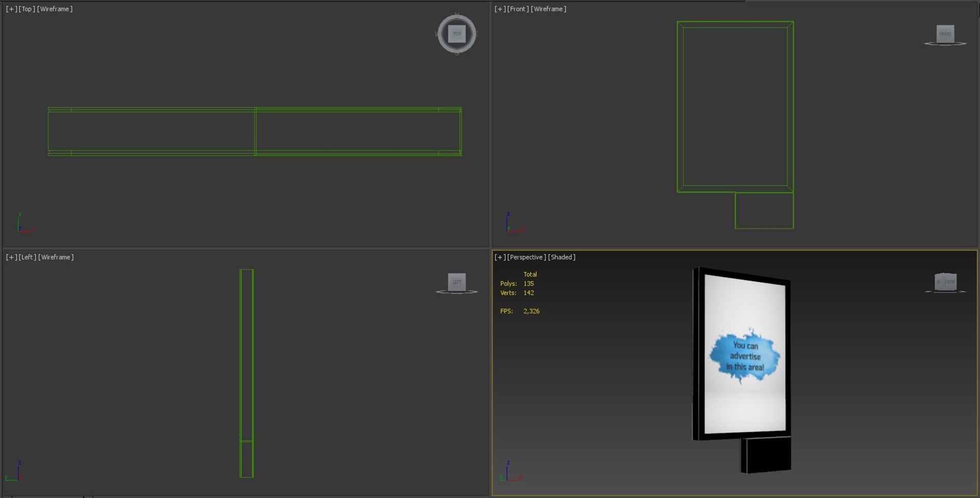Open [Wireframe] shading menu in Top viewport
This screenshot has width=980, height=498.
pos(55,9)
